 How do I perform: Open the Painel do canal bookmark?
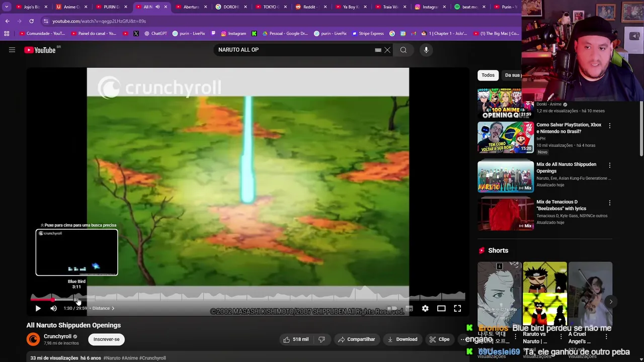(94, 34)
